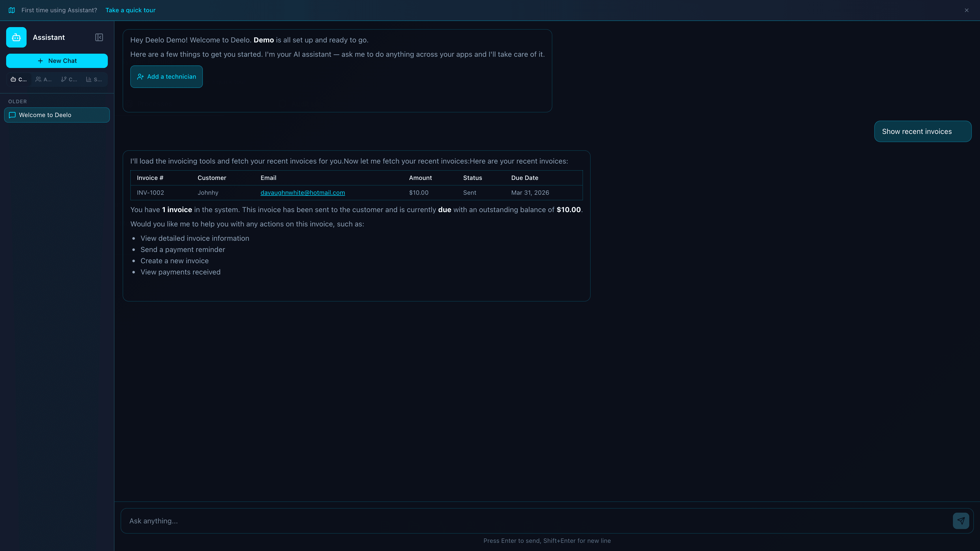
Task: Click the OLDER section label
Action: (x=17, y=102)
